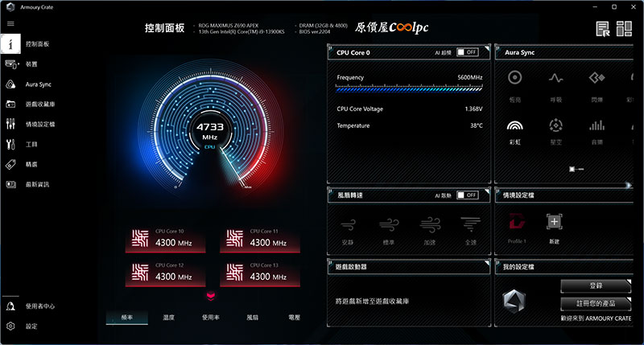Expand 遊戲啟動器 game launcher panel corner arrow
The image size is (644, 345).
[487, 262]
